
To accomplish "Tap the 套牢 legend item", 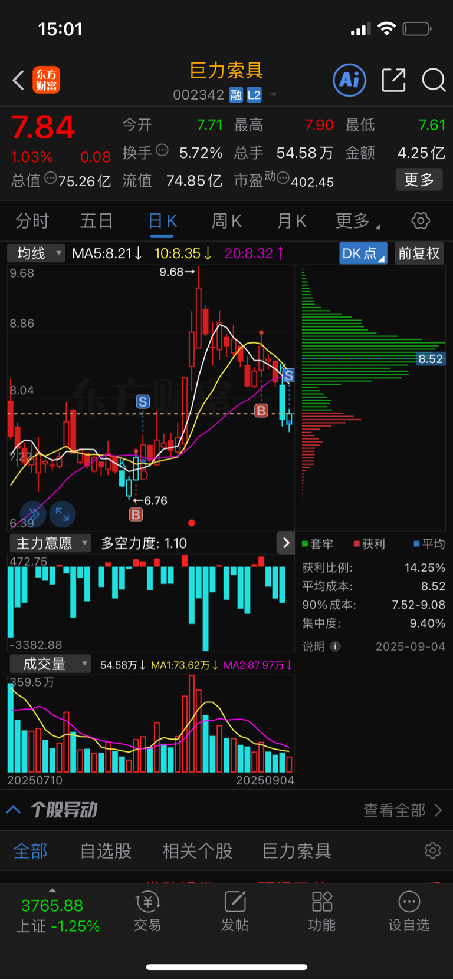I will point(318,544).
